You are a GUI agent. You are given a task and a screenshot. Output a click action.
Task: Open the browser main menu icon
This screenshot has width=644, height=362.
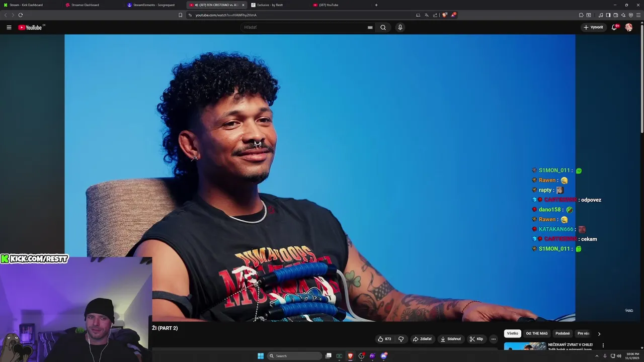click(638, 15)
